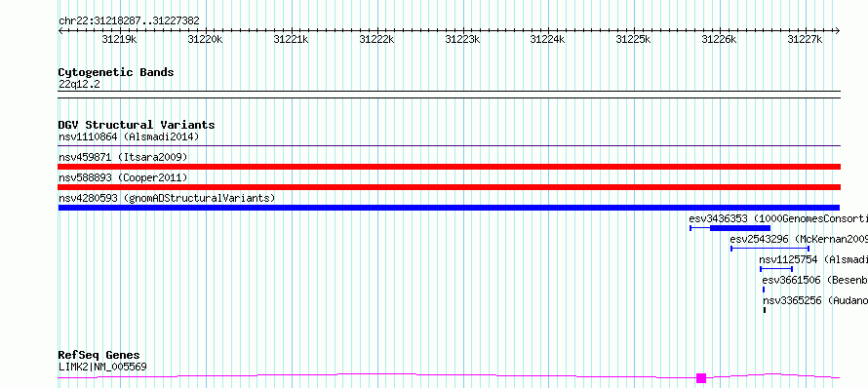This screenshot has width=868, height=388.
Task: Click the red bar for nsv588893
Action: pyautogui.click(x=449, y=187)
